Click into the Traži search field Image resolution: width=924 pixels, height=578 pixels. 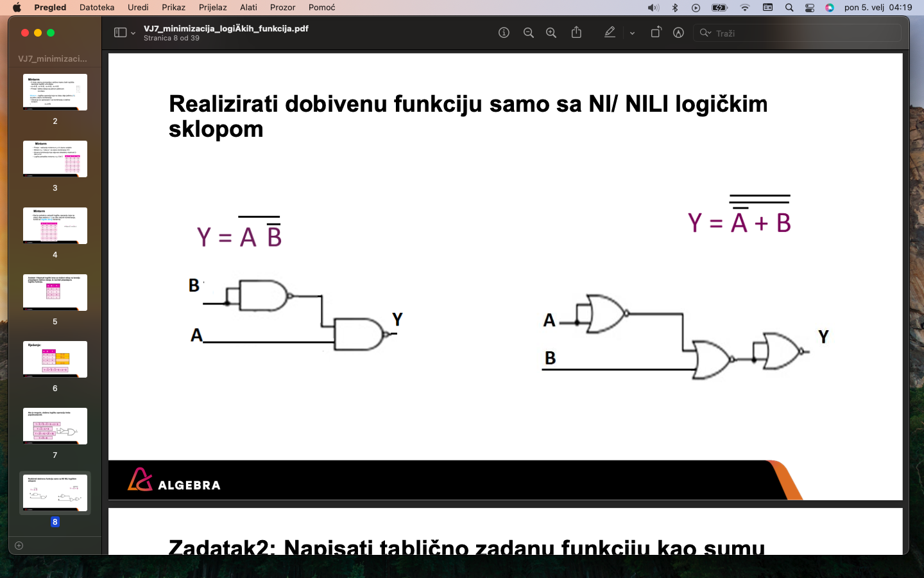coord(797,33)
